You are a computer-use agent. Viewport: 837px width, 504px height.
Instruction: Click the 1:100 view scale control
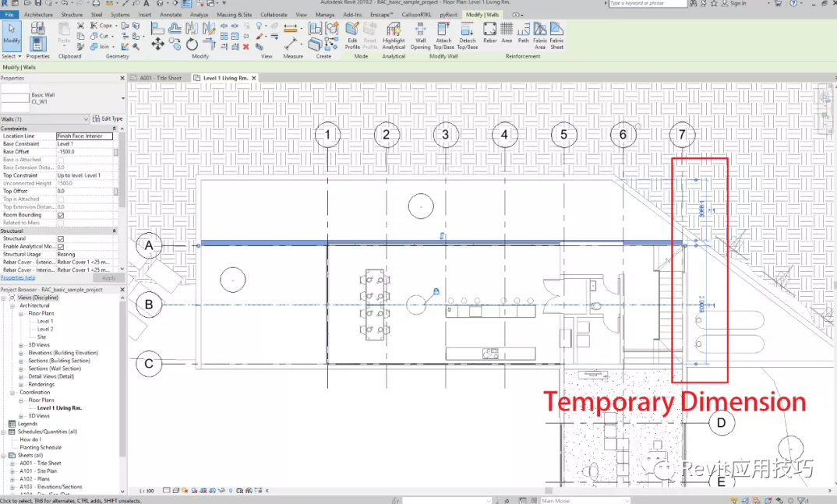[147, 491]
